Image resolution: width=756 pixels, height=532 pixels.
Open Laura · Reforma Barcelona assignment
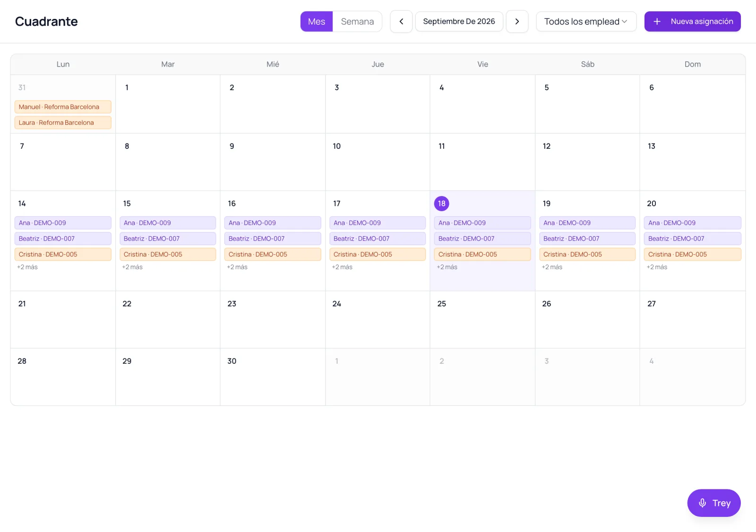(63, 122)
